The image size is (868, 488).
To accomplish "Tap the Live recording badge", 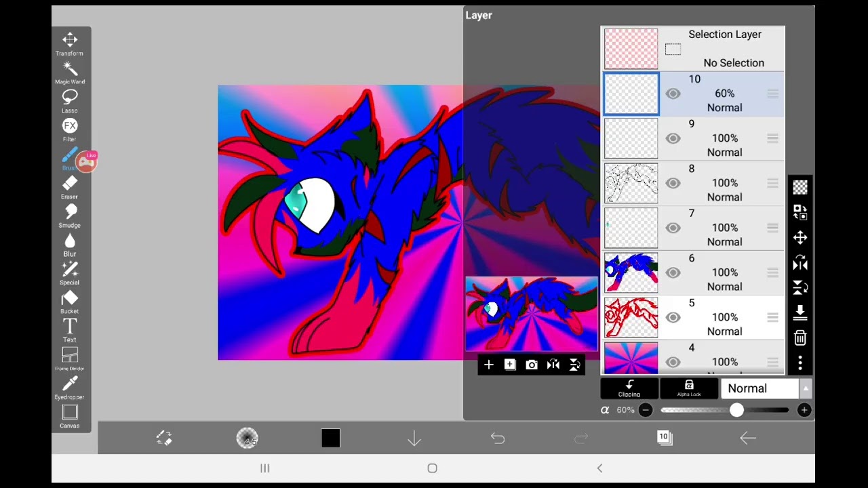I will pos(87,161).
